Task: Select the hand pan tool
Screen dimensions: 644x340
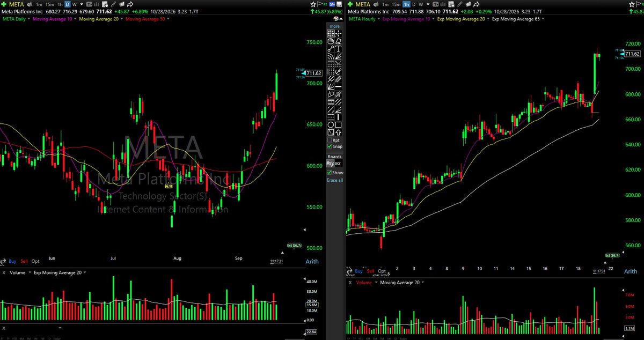Action: point(331,41)
